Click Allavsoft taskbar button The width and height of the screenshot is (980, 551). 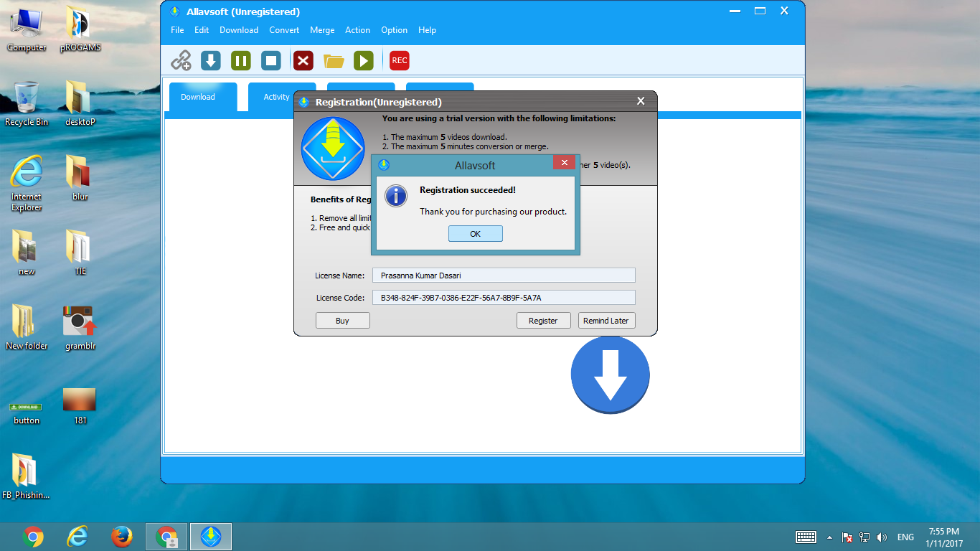coord(211,537)
